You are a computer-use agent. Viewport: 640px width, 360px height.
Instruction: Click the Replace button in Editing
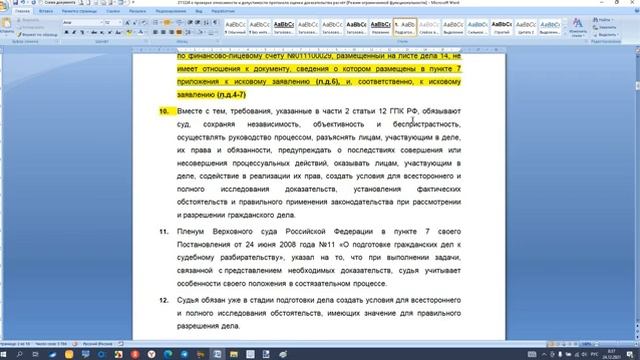click(605, 27)
